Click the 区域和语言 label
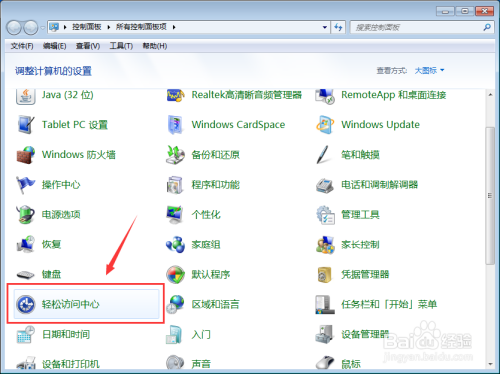The width and height of the screenshot is (500, 374). 215,304
